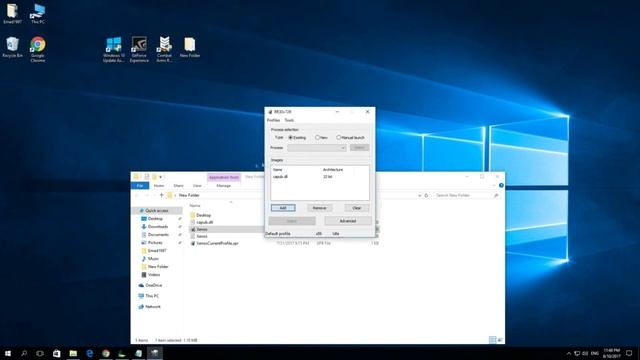This screenshot has width=640, height=360.
Task: Select the This PC desktop icon
Action: tap(38, 13)
